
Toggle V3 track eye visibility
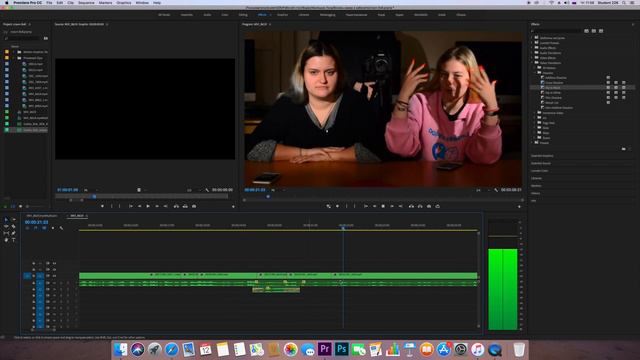click(x=54, y=263)
